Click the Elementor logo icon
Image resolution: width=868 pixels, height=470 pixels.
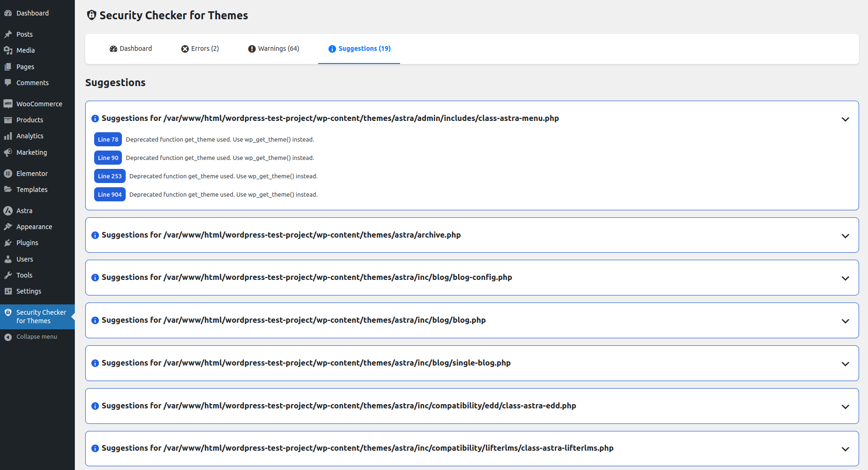tap(8, 174)
